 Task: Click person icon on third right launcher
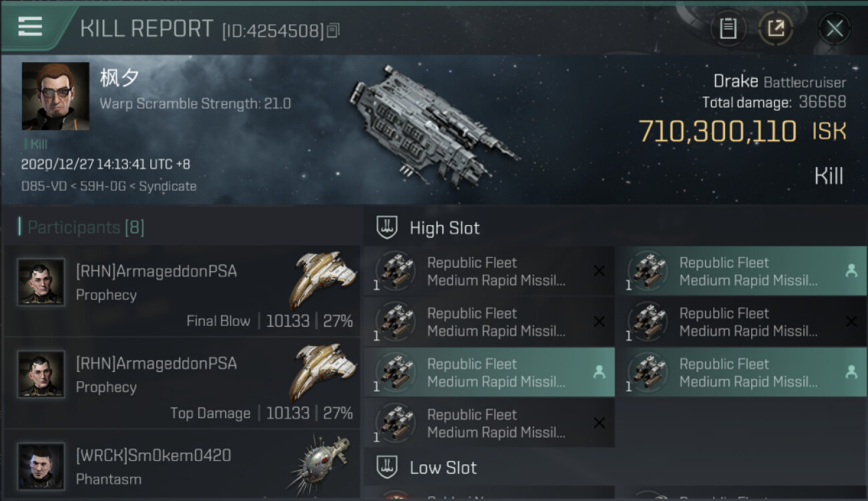pos(851,373)
